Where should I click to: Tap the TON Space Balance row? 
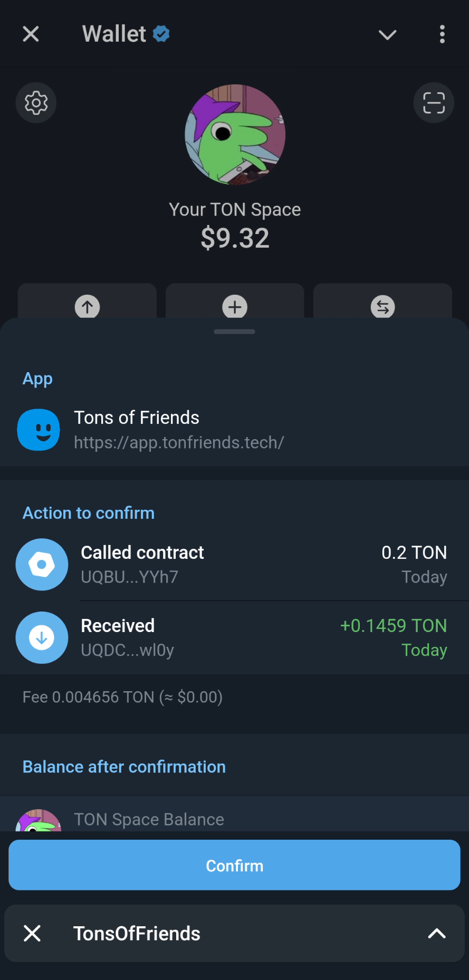[149, 819]
